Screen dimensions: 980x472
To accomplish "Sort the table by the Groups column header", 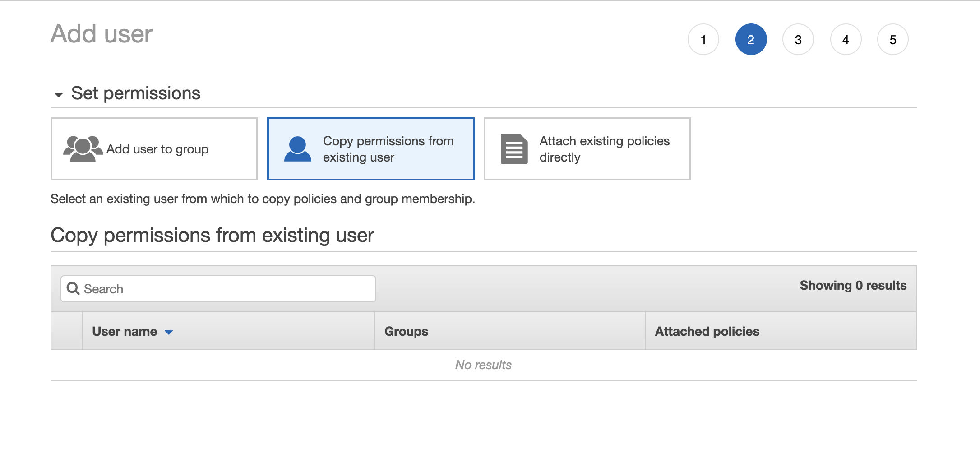I will coord(406,331).
